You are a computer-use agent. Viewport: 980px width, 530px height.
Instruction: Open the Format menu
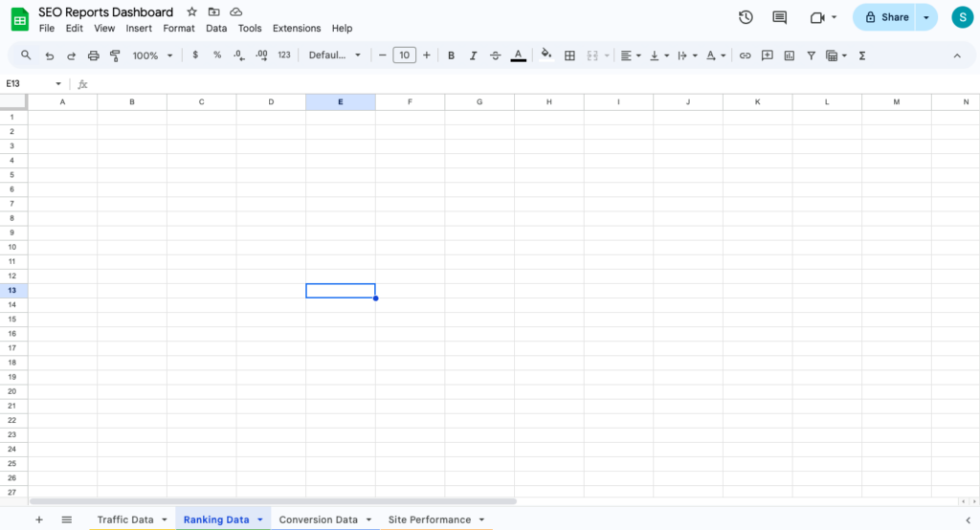click(179, 28)
